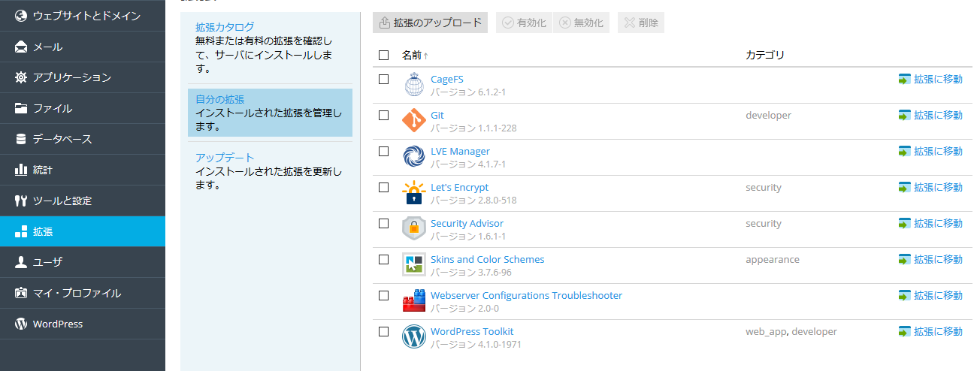Open the メール sidebar menu
The height and width of the screenshot is (371, 980).
pyautogui.click(x=47, y=47)
